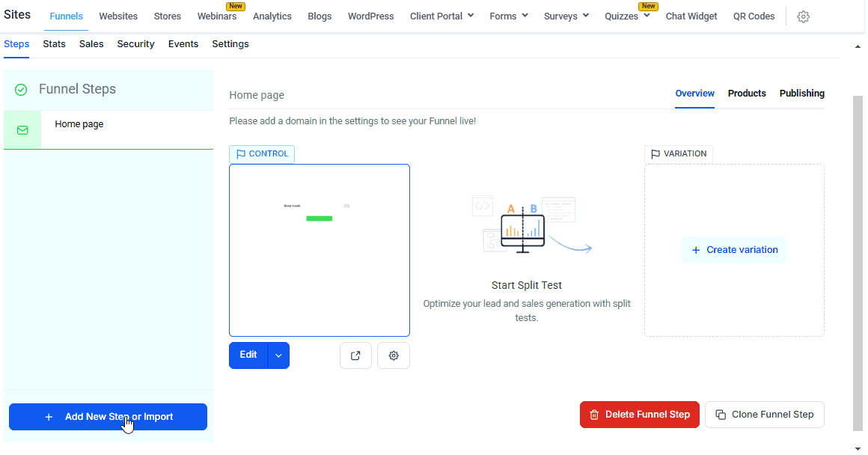Open the QR Codes section
This screenshot has height=455, width=868.
pyautogui.click(x=754, y=16)
